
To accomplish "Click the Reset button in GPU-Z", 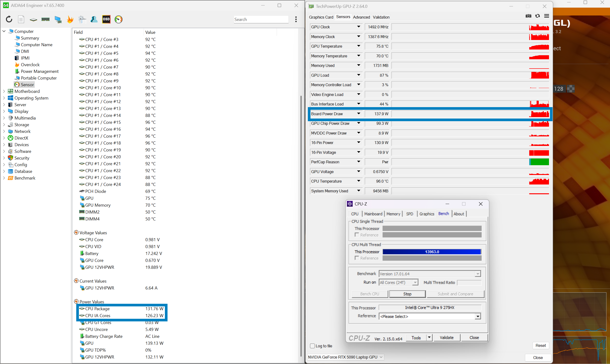I will coord(540,345).
